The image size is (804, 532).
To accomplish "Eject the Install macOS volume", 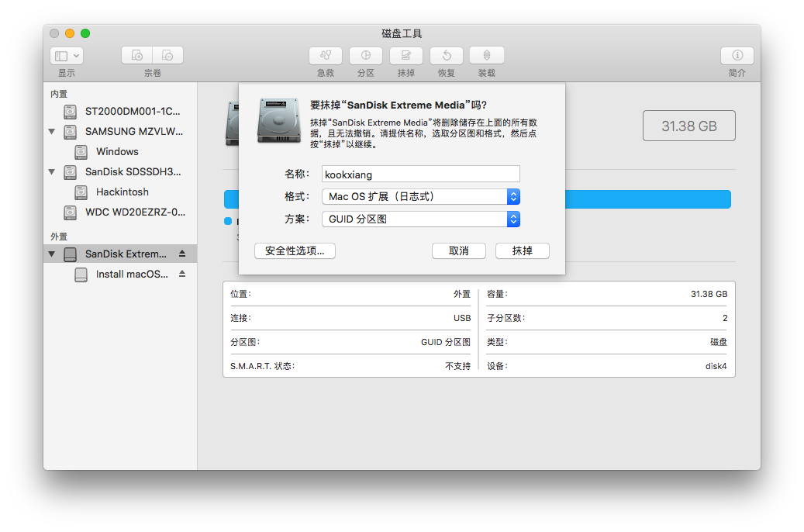I will (182, 274).
